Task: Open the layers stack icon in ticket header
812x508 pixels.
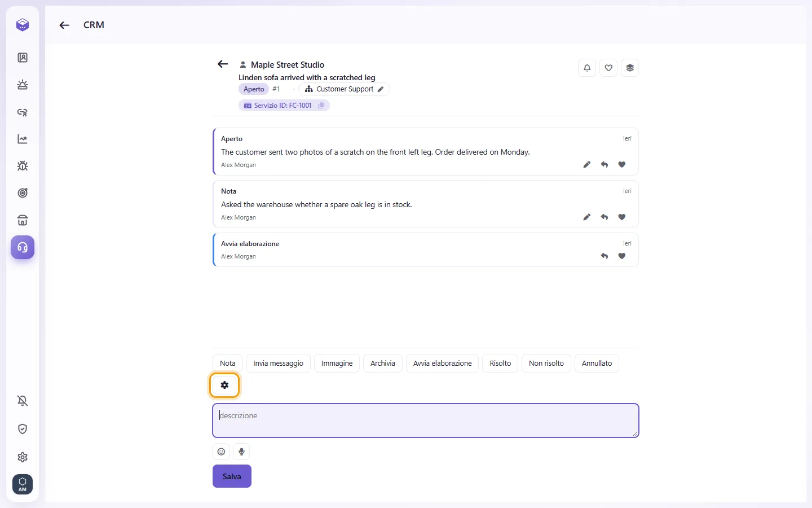Action: tap(630, 68)
